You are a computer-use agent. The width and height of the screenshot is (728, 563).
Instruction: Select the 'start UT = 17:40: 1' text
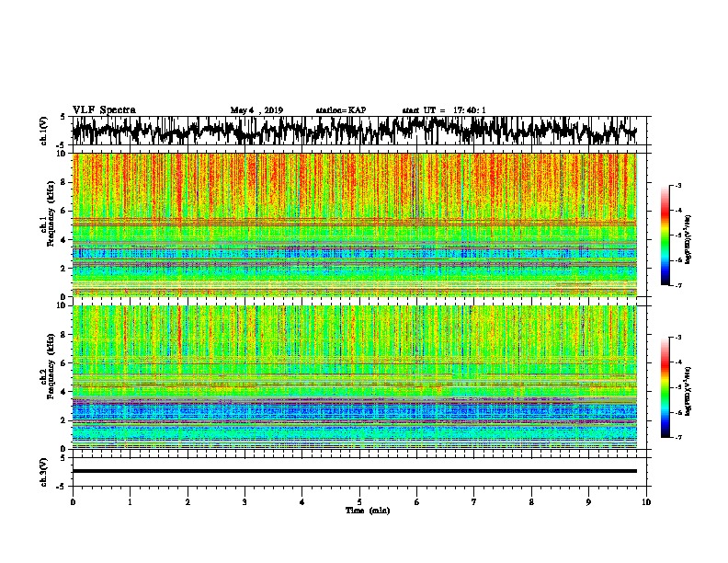pyautogui.click(x=444, y=110)
